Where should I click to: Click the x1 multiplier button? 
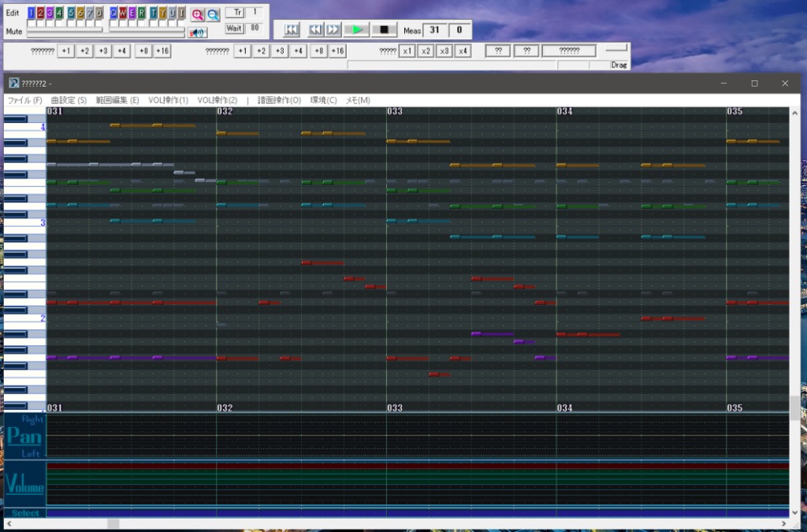(x=407, y=50)
